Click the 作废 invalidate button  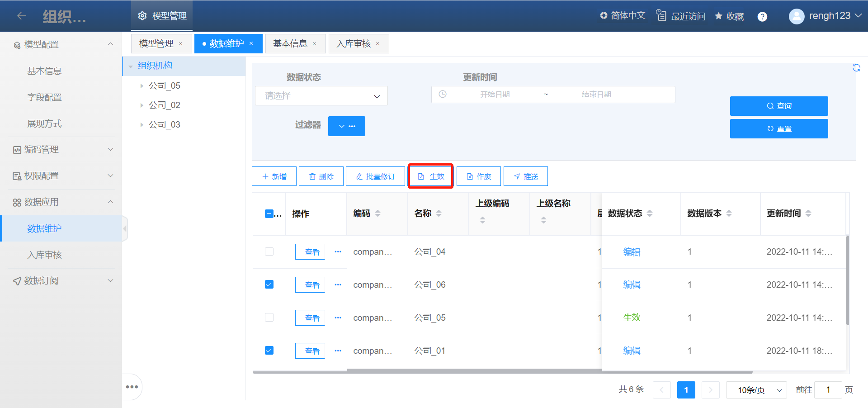(x=478, y=176)
